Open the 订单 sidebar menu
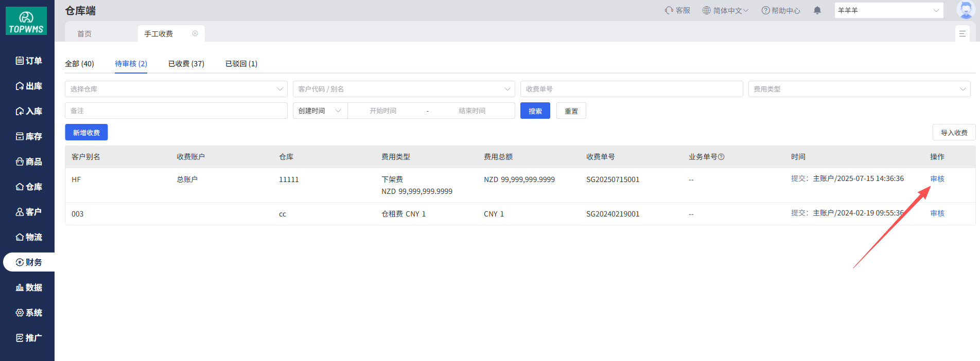 click(29, 61)
